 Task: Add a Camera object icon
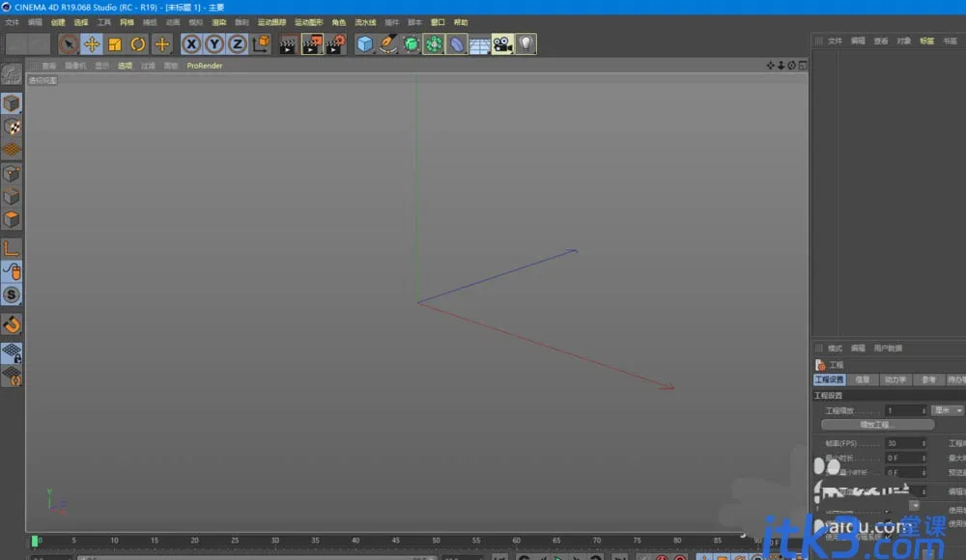point(502,44)
